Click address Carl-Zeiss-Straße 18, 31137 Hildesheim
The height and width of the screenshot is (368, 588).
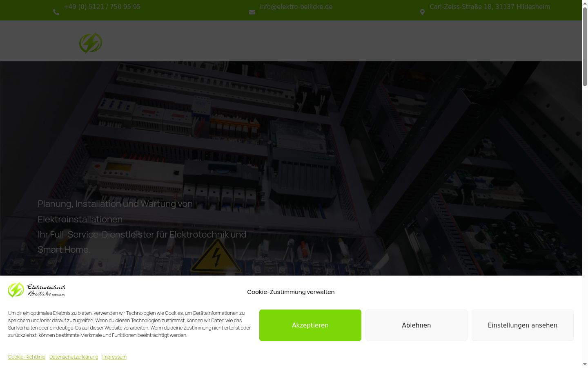[490, 7]
